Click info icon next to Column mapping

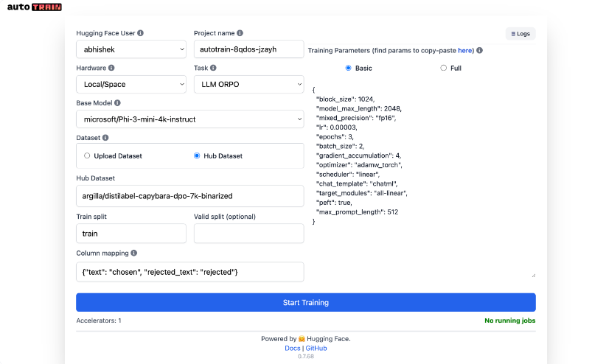[134, 253]
